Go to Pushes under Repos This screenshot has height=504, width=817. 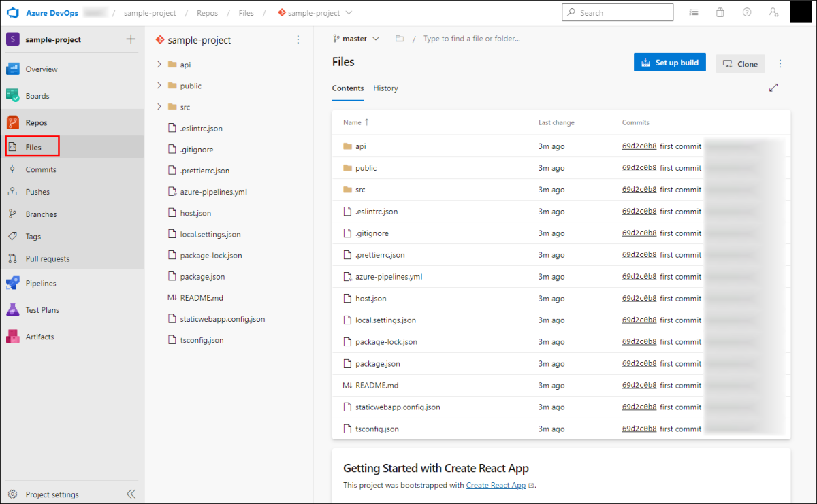click(37, 192)
